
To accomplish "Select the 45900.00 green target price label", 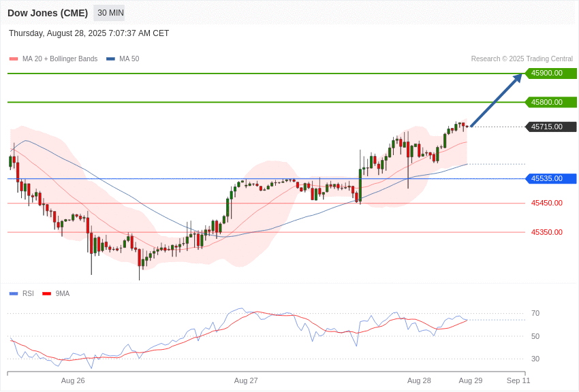I will click(x=551, y=73).
